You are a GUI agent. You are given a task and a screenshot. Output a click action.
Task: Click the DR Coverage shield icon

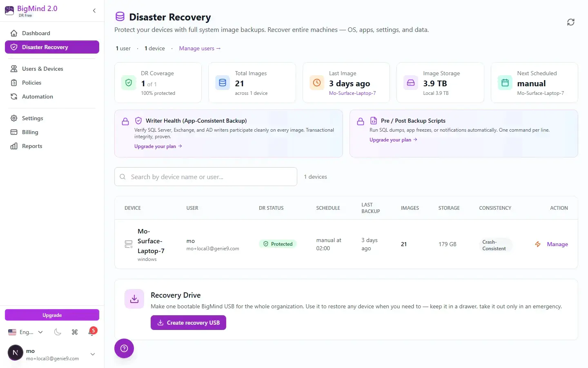[x=129, y=83]
